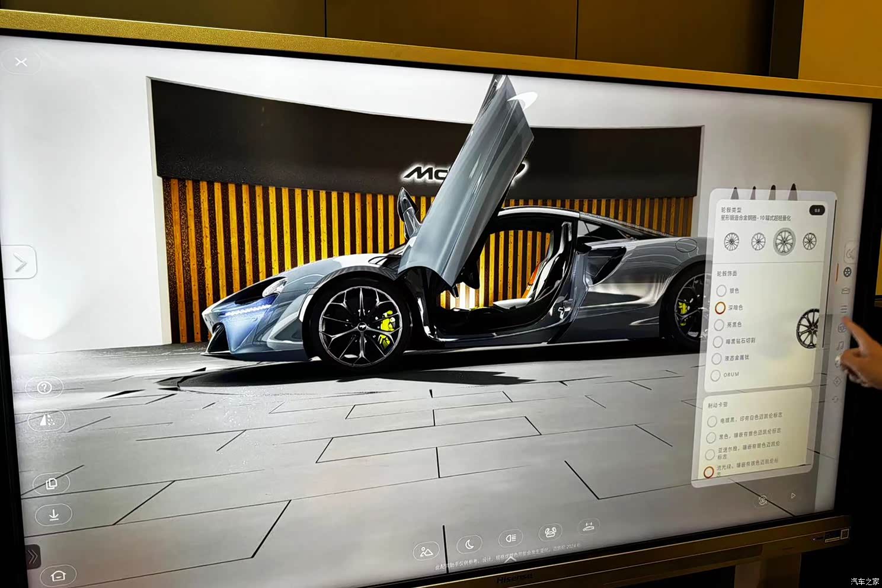Click the copy configuration icon

pyautogui.click(x=52, y=484)
